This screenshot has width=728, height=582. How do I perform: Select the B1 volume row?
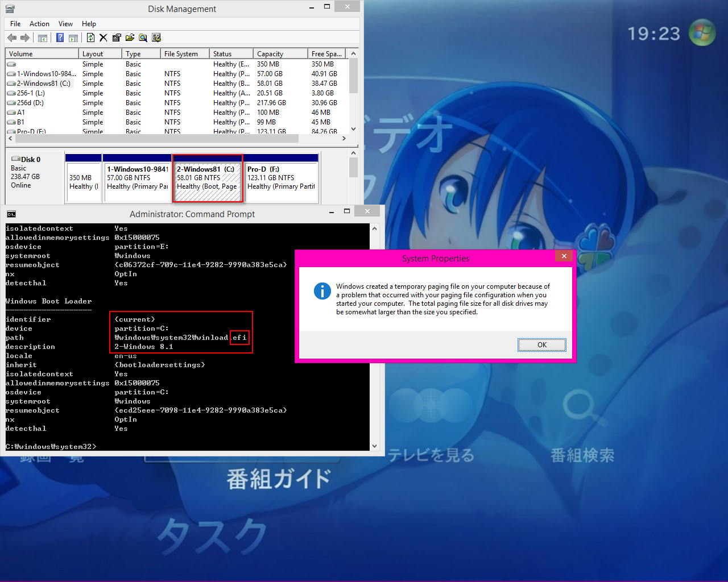pyautogui.click(x=176, y=122)
